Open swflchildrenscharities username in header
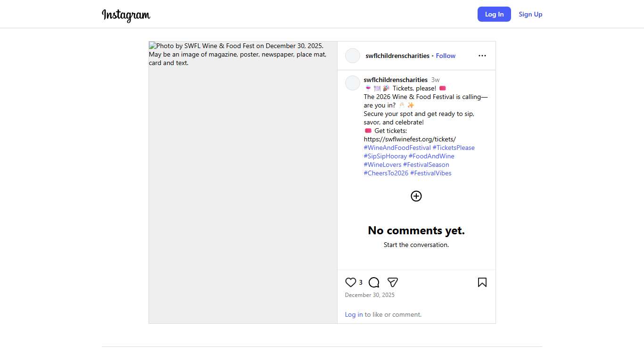The width and height of the screenshot is (644, 362). pos(397,56)
